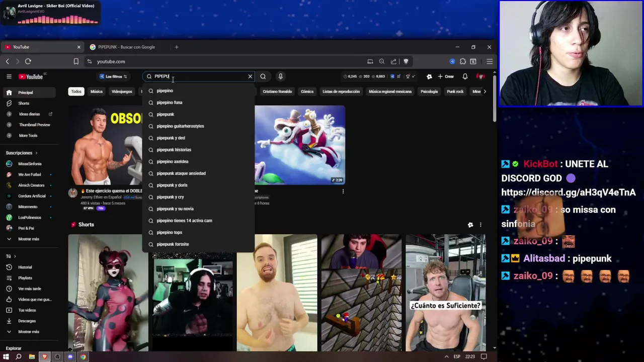Image resolution: width=644 pixels, height=362 pixels.
Task: Open the zoom magnifier in the address bar
Action: coord(382,61)
